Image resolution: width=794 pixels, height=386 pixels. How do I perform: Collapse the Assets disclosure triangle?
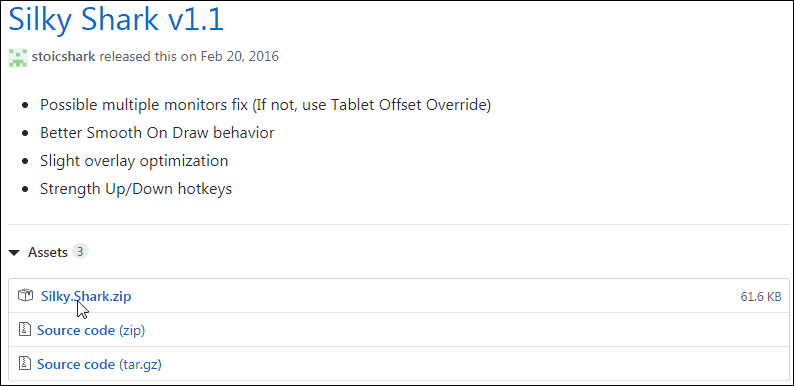[15, 252]
